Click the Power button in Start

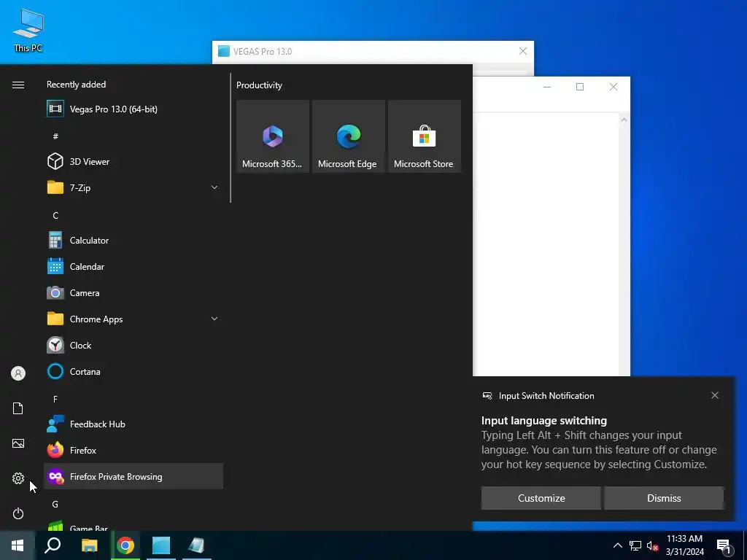click(x=18, y=513)
